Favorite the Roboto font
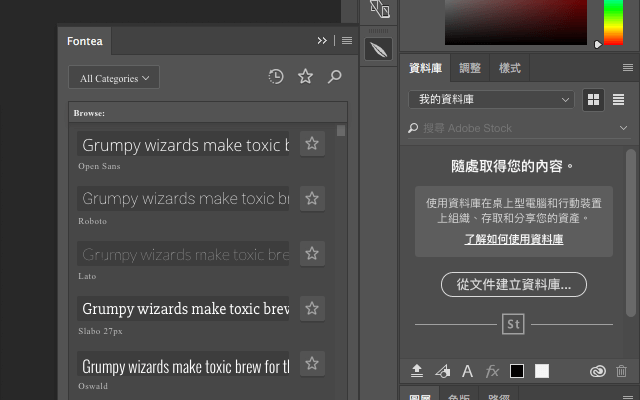 click(x=312, y=199)
